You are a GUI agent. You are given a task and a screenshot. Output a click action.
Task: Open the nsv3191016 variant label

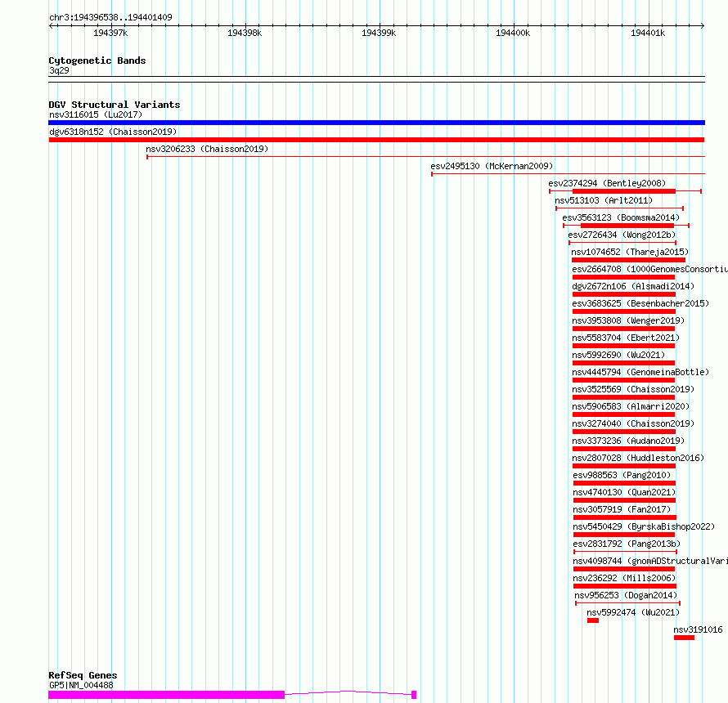tap(698, 629)
